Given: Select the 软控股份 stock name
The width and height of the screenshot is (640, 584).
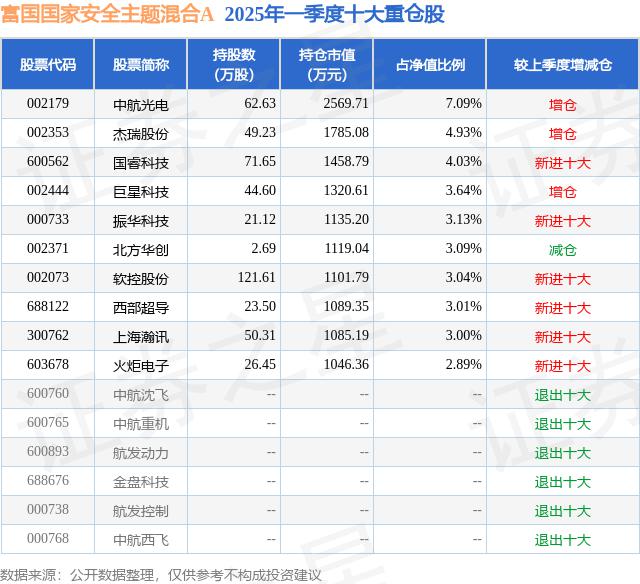Looking at the screenshot, I should (141, 278).
